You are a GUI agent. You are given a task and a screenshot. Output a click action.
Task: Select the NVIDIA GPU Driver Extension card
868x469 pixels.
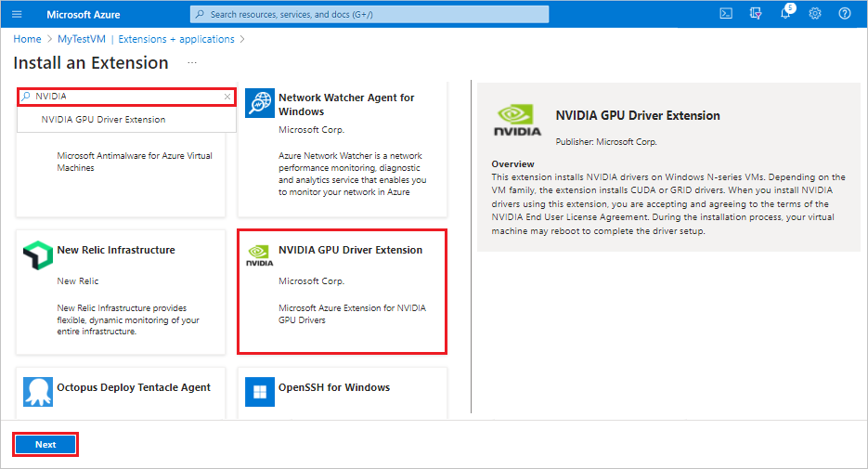(342, 292)
